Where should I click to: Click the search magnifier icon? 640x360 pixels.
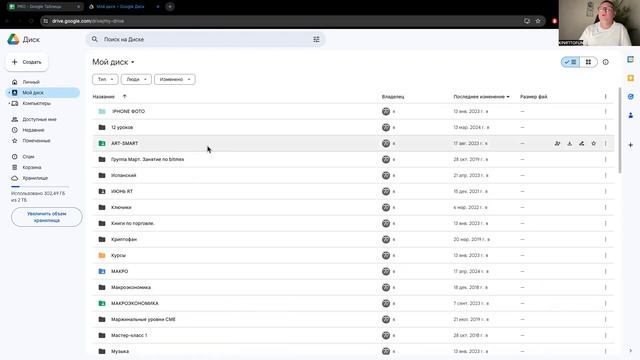pos(95,39)
